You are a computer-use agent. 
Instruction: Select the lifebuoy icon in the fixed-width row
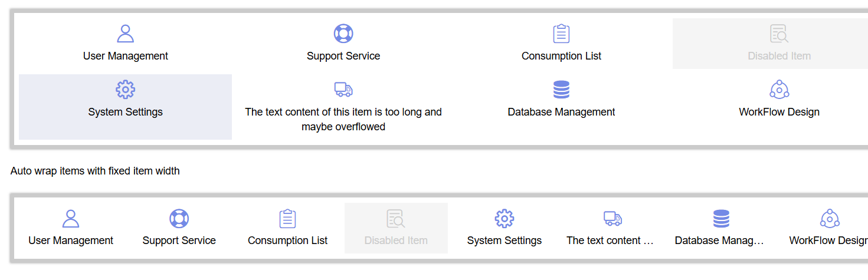[x=179, y=218]
